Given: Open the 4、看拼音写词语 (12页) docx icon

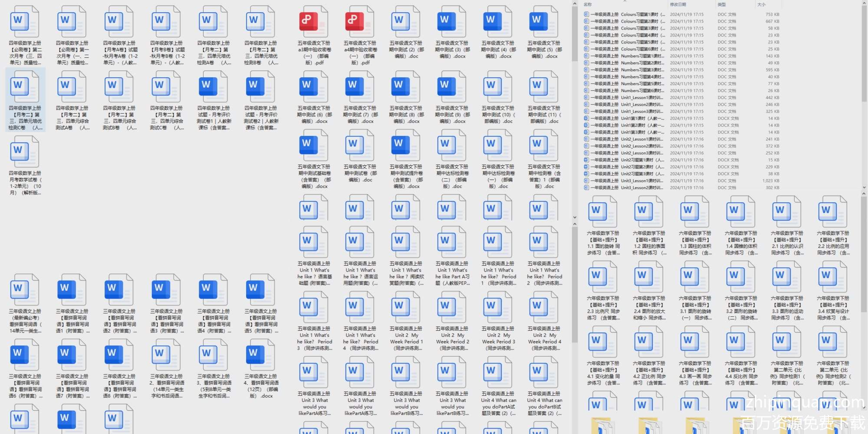Looking at the screenshot, I should click(261, 355).
